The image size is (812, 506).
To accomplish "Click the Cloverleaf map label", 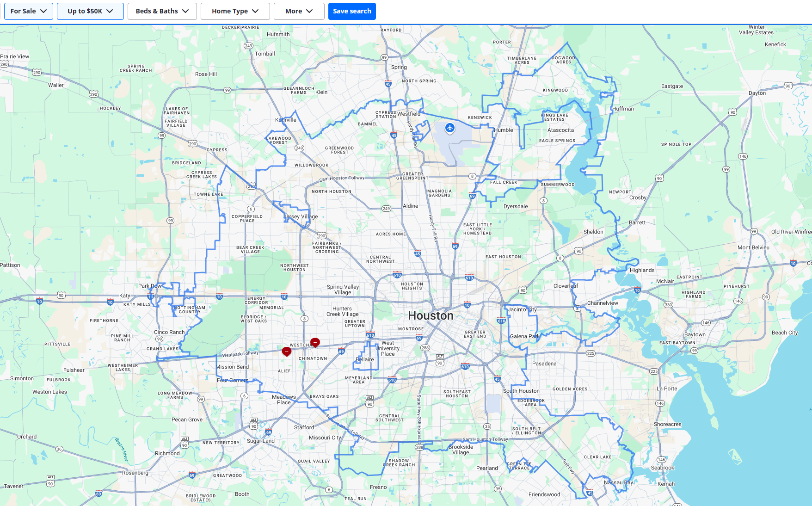I will click(x=566, y=286).
